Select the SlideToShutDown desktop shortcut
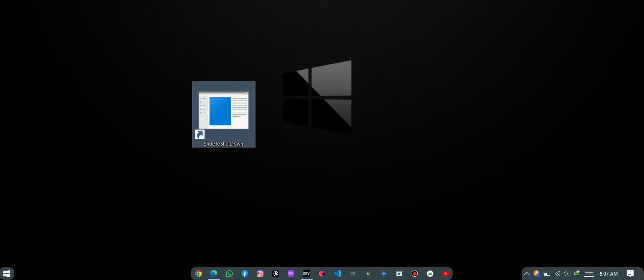 223,114
